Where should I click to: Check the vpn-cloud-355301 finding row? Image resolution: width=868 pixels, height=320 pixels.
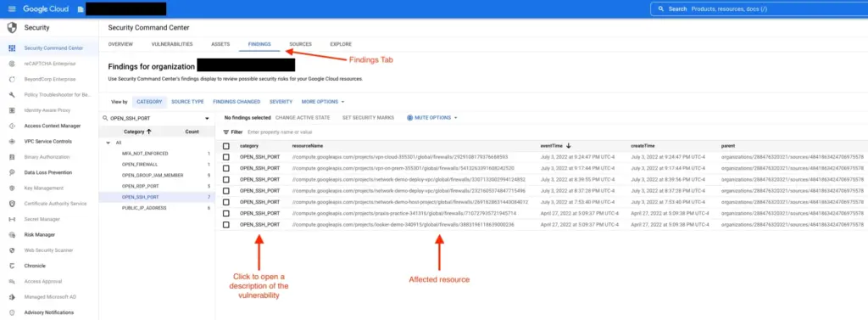click(225, 157)
